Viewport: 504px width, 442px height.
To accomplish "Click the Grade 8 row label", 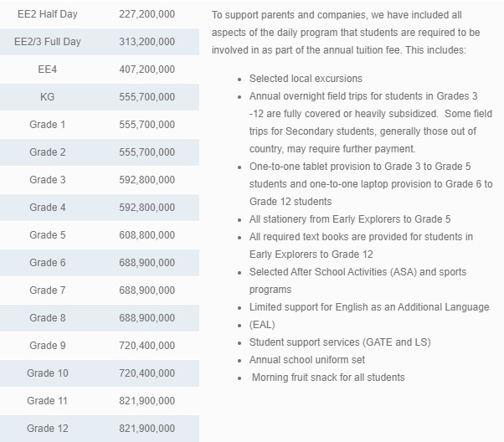I will 47,318.
